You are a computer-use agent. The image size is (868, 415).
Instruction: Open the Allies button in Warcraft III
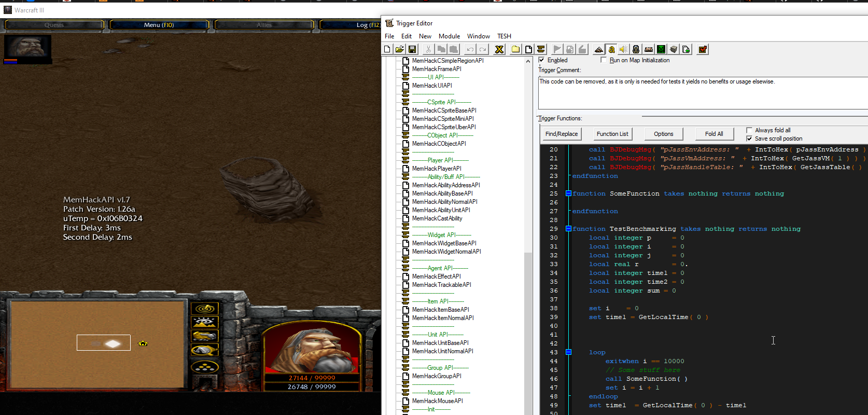click(264, 25)
